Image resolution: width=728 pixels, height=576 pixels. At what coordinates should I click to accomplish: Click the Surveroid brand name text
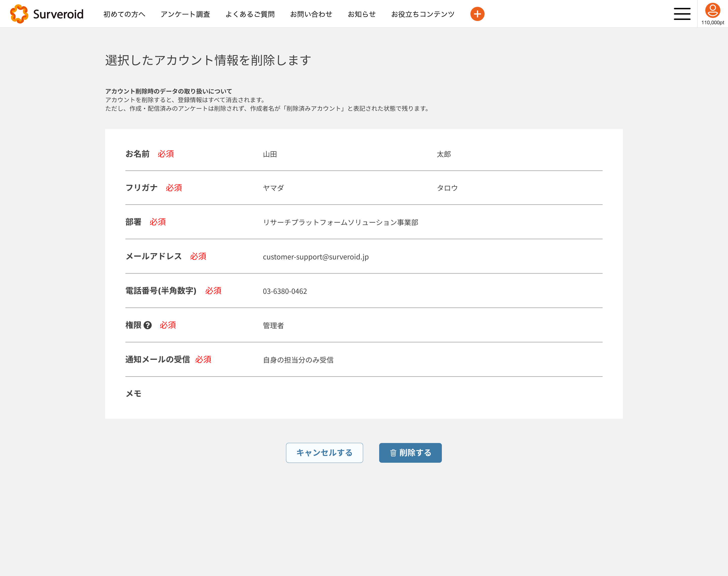(58, 14)
